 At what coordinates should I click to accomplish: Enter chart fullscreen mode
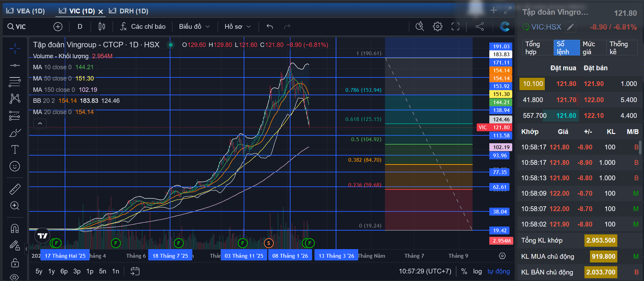455,26
